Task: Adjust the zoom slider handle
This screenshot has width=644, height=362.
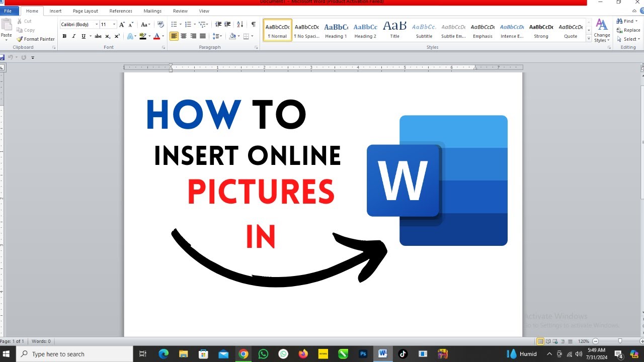Action: tap(620, 341)
